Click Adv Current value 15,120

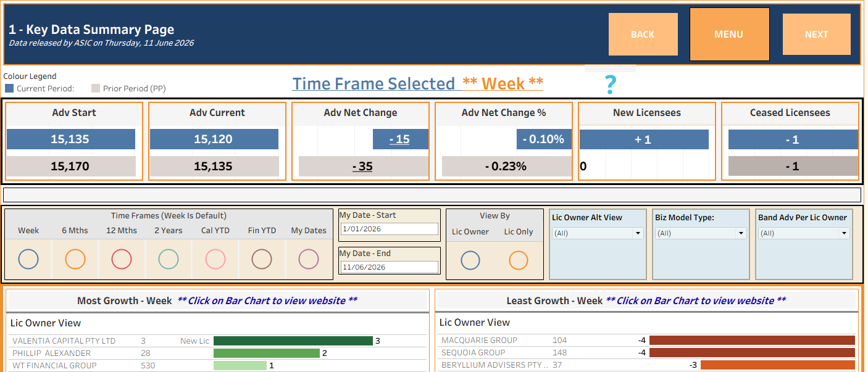pyautogui.click(x=214, y=139)
